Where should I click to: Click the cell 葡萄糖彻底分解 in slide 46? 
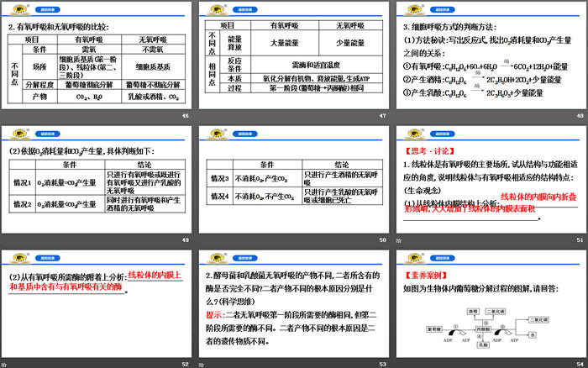pyautogui.click(x=89, y=85)
